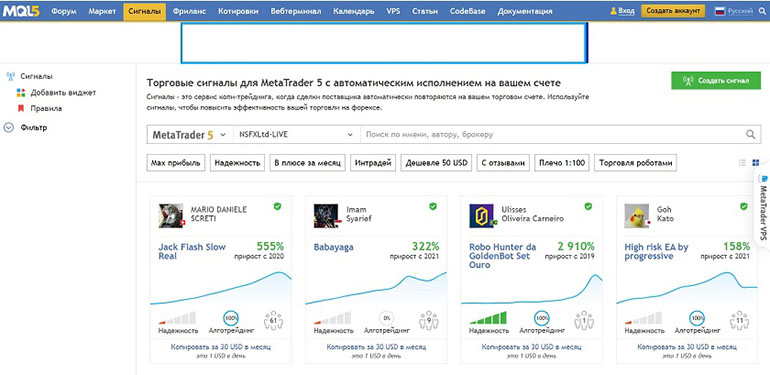Click subscribers icon on Jack Flash Slow Real card
The image size is (770, 375).
pyautogui.click(x=273, y=321)
